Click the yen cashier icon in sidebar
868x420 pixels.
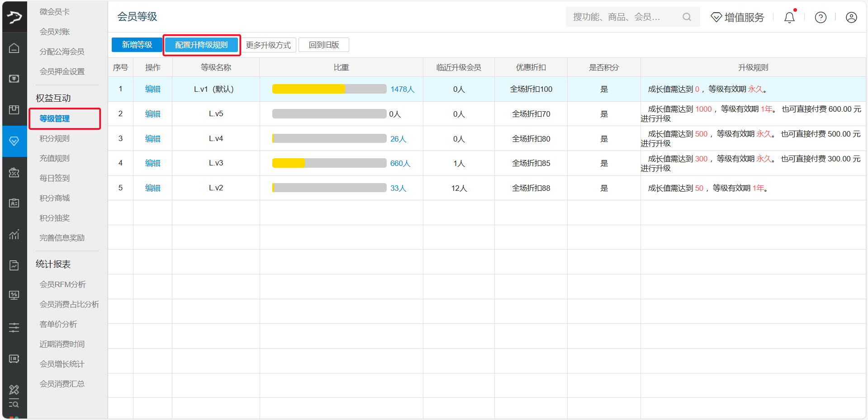[x=14, y=79]
